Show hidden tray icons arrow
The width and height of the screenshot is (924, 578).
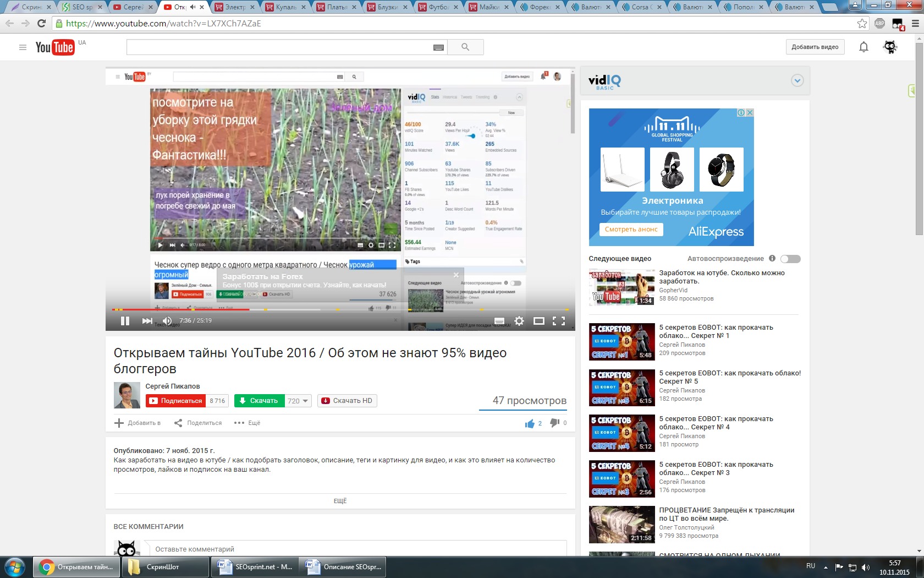(x=826, y=567)
